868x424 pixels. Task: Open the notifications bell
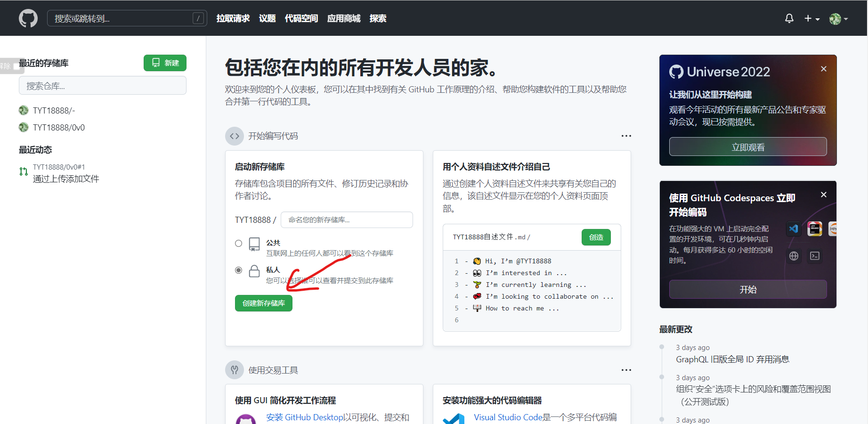pos(789,18)
